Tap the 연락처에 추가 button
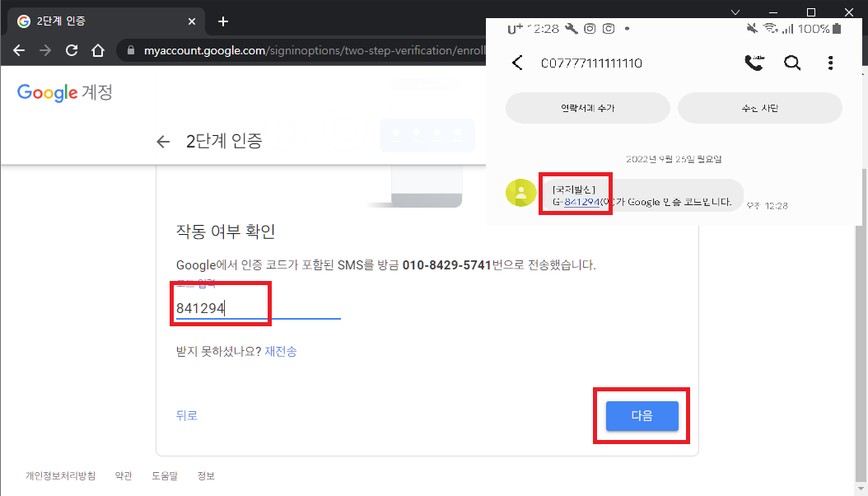The width and height of the screenshot is (868, 496). click(x=588, y=108)
